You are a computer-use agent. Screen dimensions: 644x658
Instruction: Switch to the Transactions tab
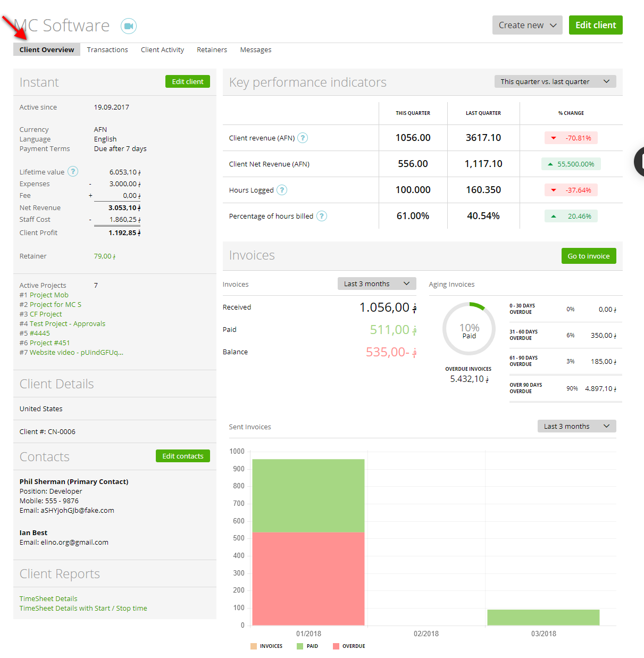107,49
